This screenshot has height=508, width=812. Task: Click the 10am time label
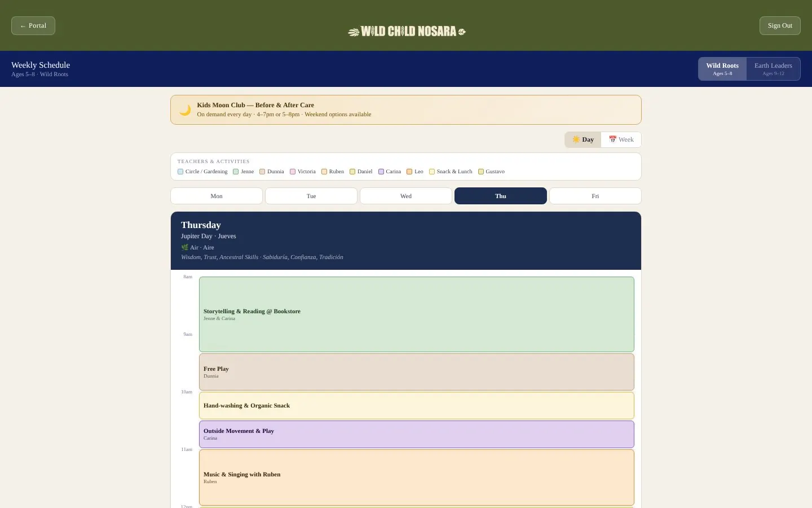(187, 392)
